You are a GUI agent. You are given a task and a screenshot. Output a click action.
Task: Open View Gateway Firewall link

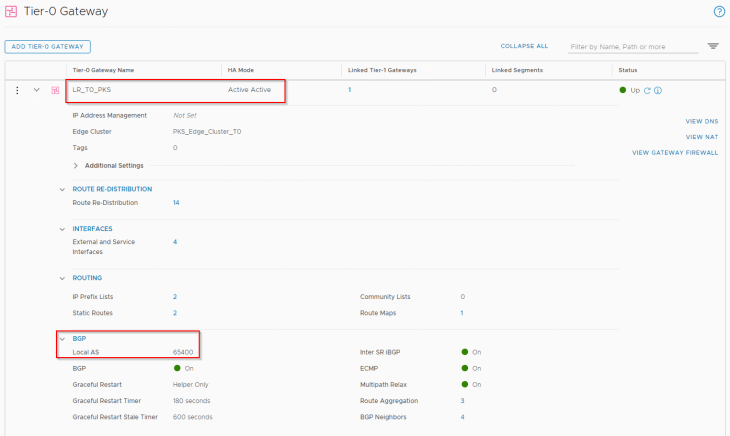click(x=674, y=152)
